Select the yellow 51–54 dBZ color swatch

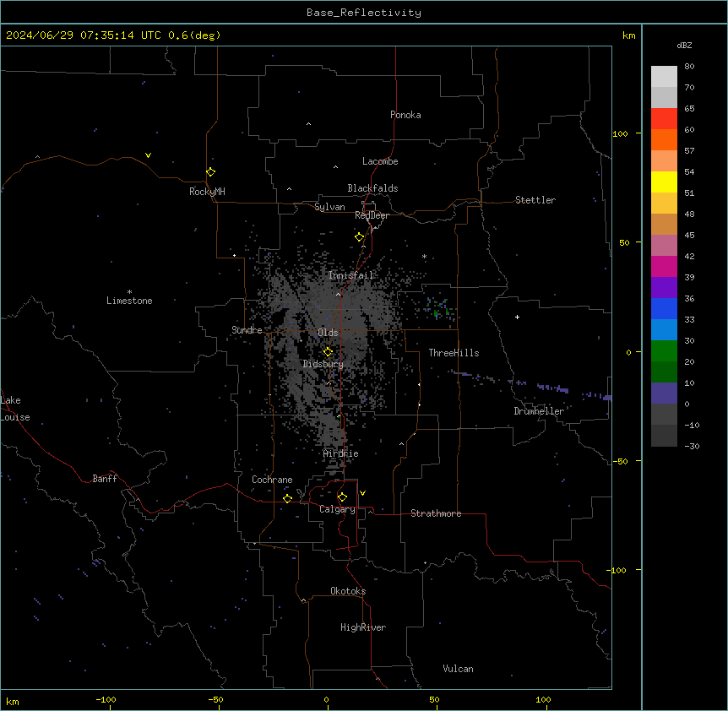pos(664,182)
